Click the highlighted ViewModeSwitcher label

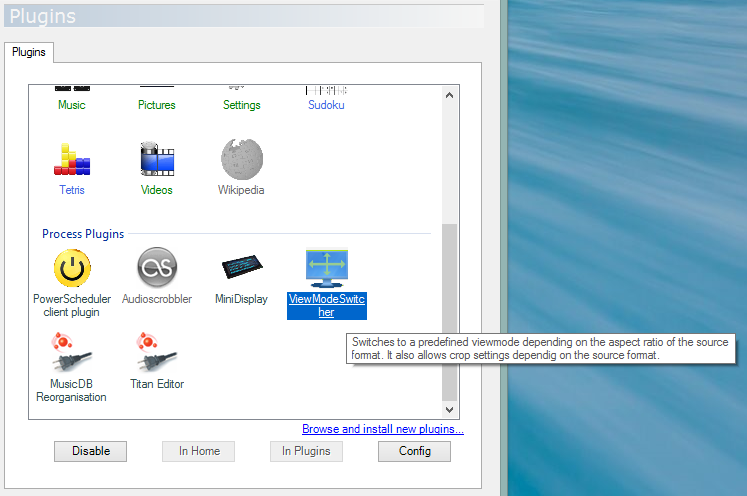(x=327, y=305)
